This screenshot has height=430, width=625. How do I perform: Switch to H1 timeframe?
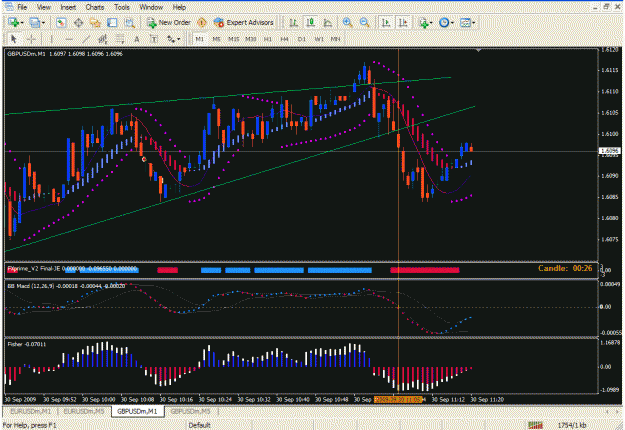click(268, 39)
